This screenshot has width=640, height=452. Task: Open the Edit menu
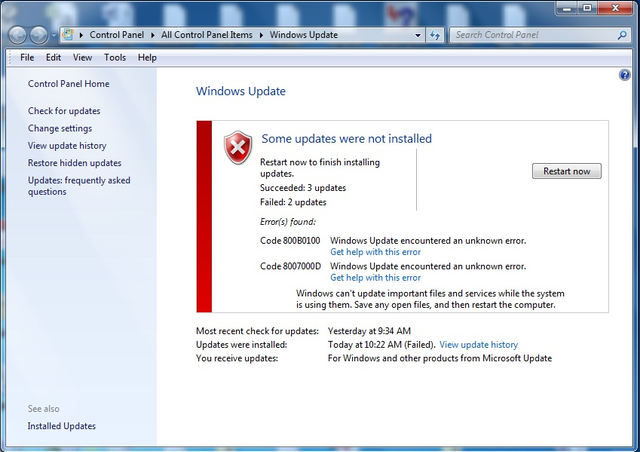click(53, 58)
